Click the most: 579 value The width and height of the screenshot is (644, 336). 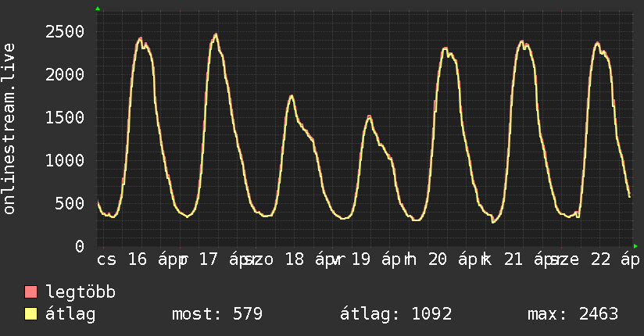pyautogui.click(x=217, y=314)
